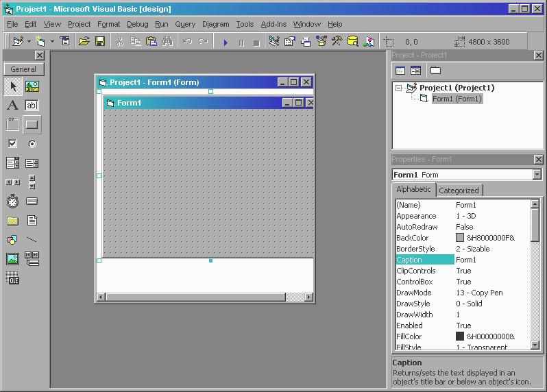Show the Toolbox via hammer-wrench icon

coord(337,42)
